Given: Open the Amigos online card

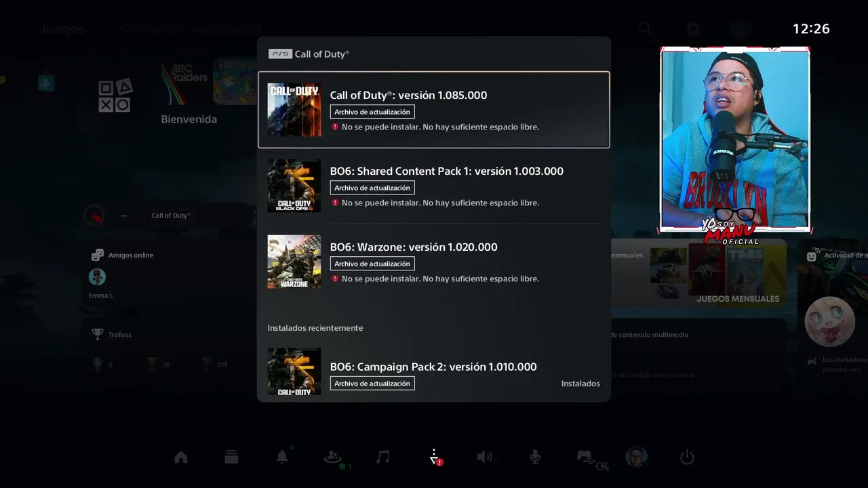Looking at the screenshot, I should pos(170,274).
